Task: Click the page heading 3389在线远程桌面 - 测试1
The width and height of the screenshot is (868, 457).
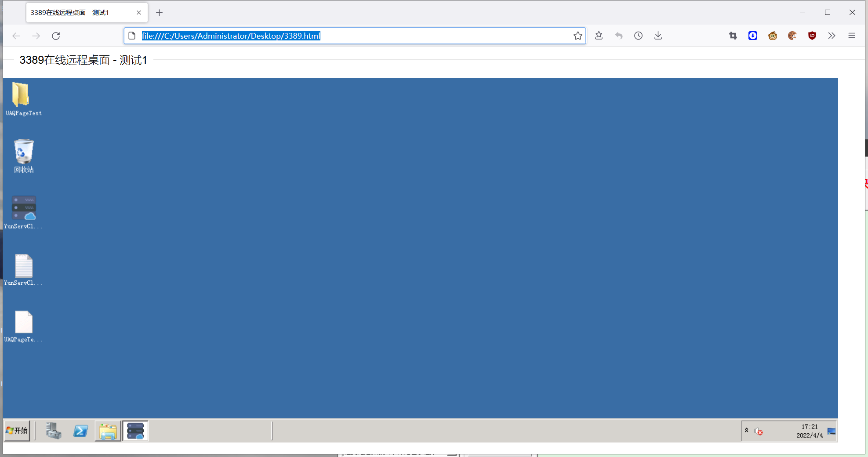Action: (84, 60)
